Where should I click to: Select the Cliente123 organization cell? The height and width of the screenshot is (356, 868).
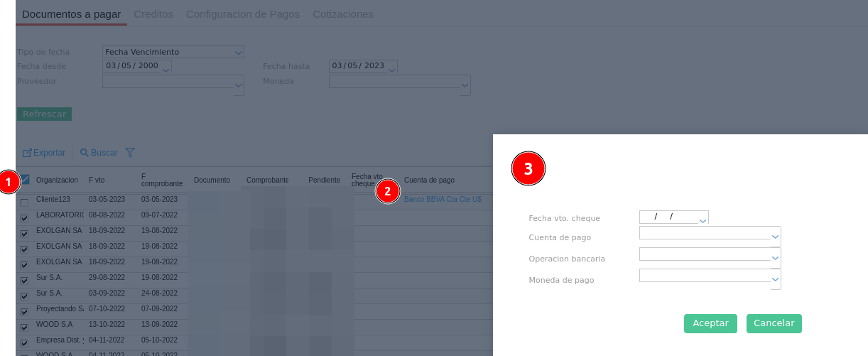(x=53, y=199)
